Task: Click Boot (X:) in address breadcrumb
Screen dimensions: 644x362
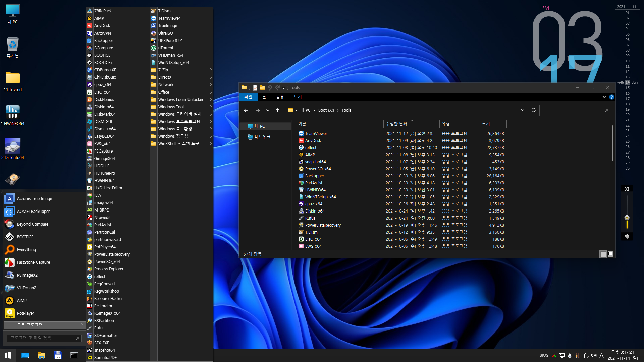Action: [x=326, y=110]
